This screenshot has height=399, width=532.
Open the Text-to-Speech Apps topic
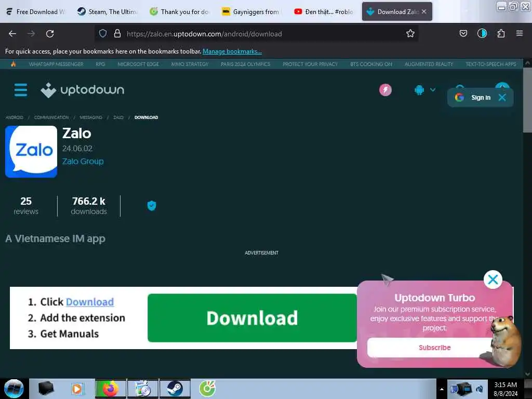pyautogui.click(x=490, y=64)
